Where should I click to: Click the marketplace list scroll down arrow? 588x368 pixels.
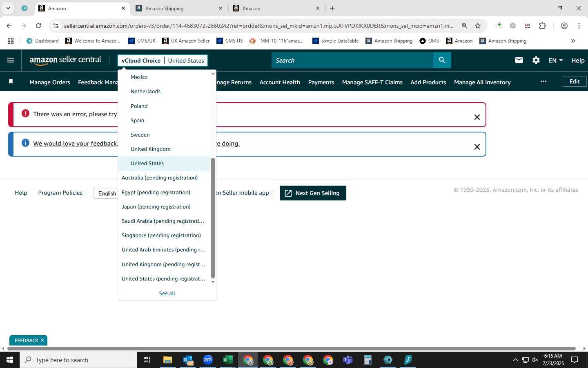click(213, 282)
